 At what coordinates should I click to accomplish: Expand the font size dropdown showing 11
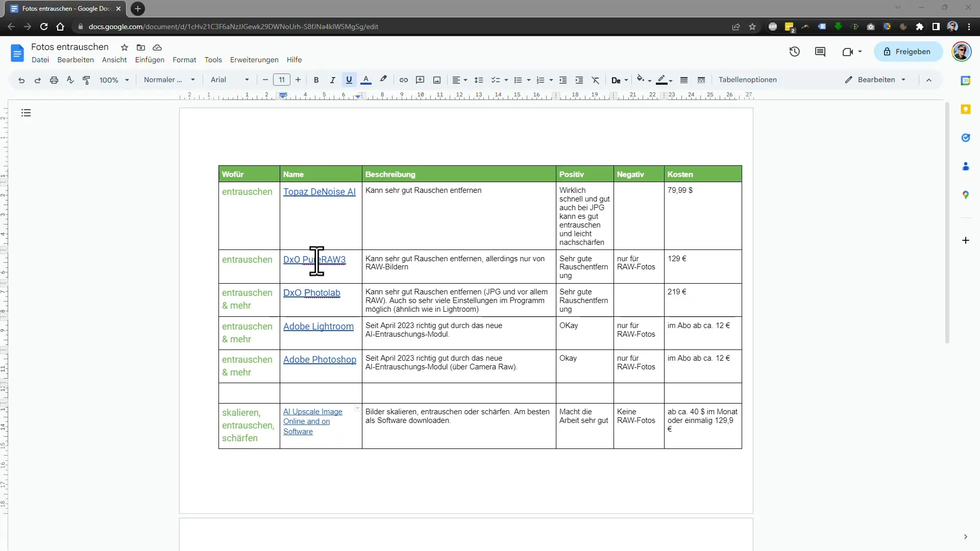click(x=281, y=80)
